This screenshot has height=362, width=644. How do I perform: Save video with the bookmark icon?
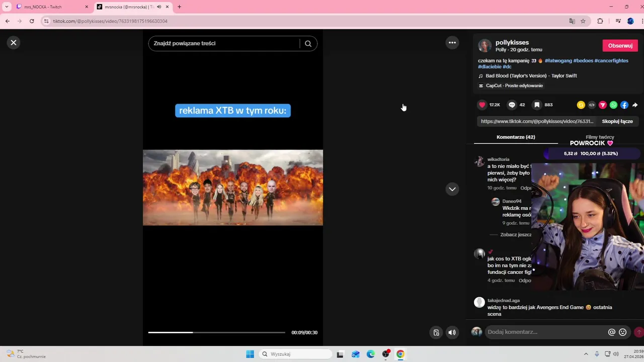tap(537, 105)
